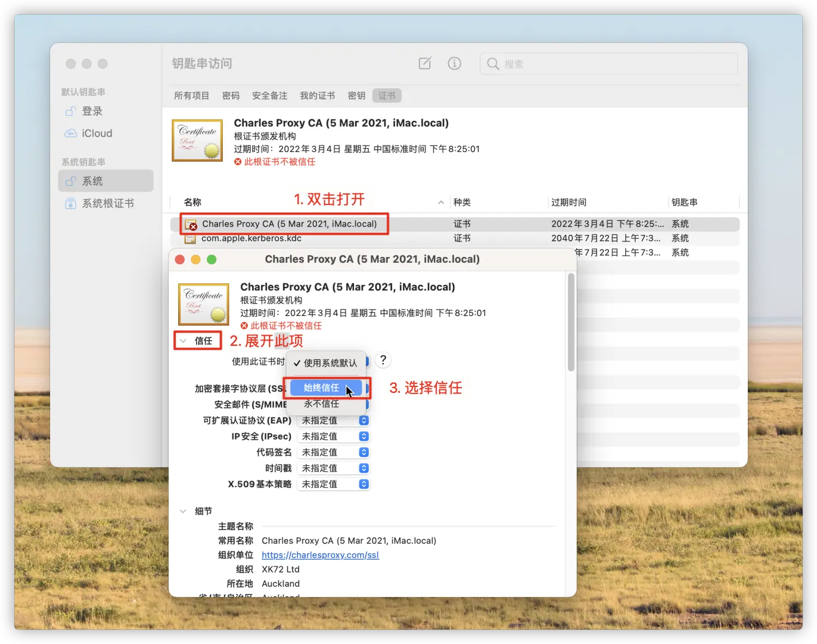Select 系统 keychain in sidebar
This screenshot has width=817, height=644.
[106, 181]
